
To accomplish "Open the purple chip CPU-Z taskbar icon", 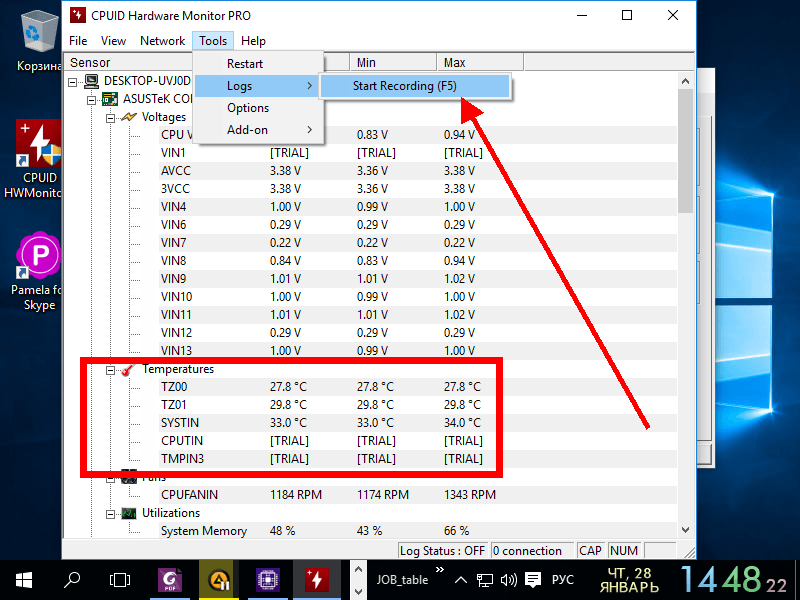I will (x=267, y=580).
